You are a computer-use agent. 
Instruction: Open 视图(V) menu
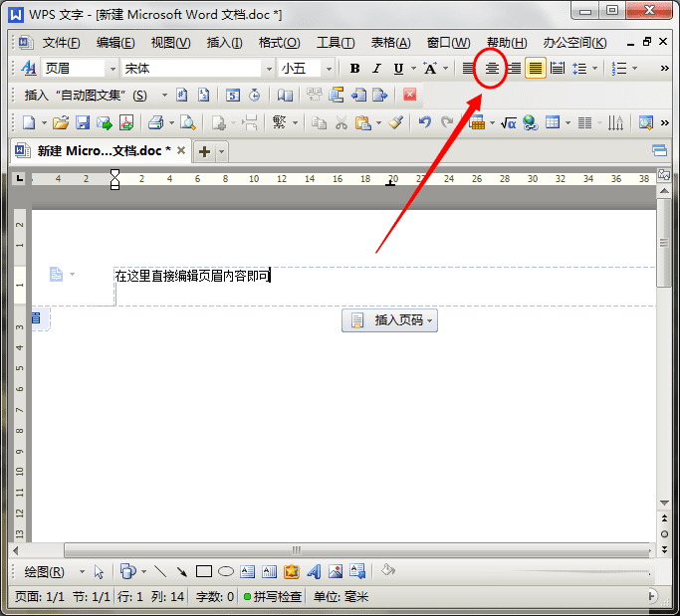(170, 43)
